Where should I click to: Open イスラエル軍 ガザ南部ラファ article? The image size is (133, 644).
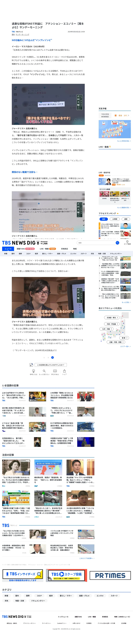(x=62, y=533)
